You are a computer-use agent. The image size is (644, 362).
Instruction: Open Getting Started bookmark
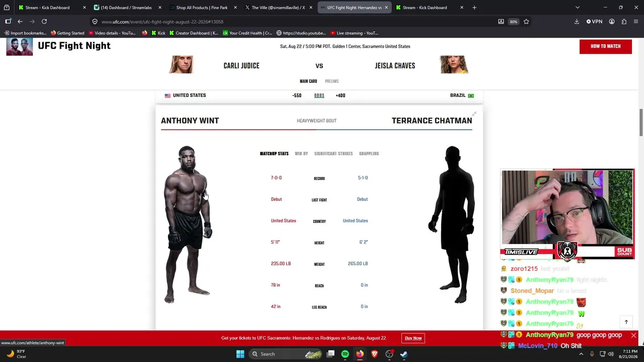[67, 33]
